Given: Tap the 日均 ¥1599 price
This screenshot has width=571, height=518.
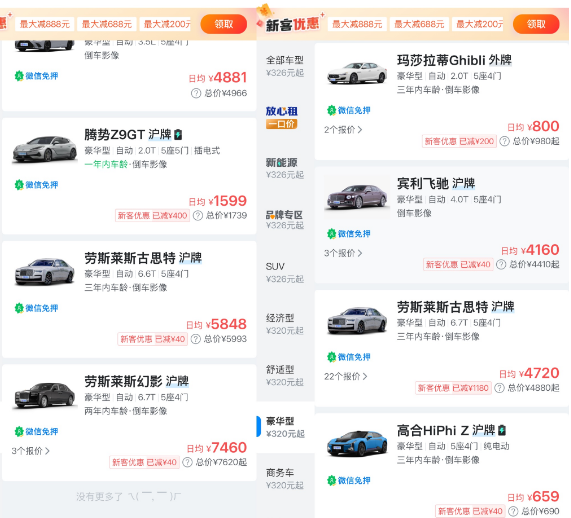Looking at the screenshot, I should [x=218, y=201].
